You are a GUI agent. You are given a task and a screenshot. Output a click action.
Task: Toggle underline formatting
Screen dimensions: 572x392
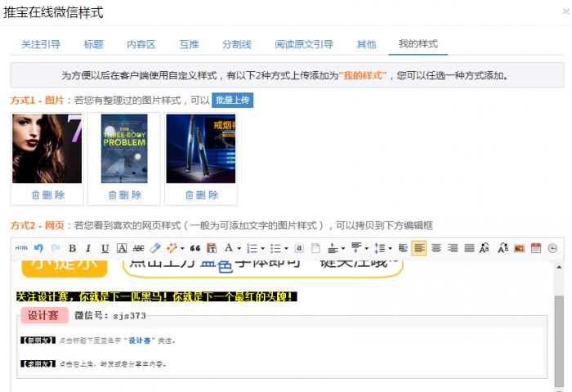click(105, 248)
